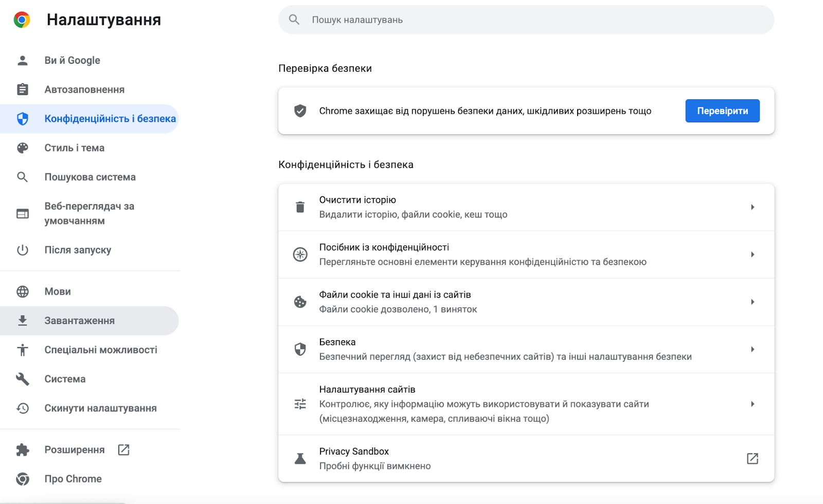Image resolution: width=823 pixels, height=504 pixels.
Task: Click Очистити історію title
Action: click(x=357, y=200)
